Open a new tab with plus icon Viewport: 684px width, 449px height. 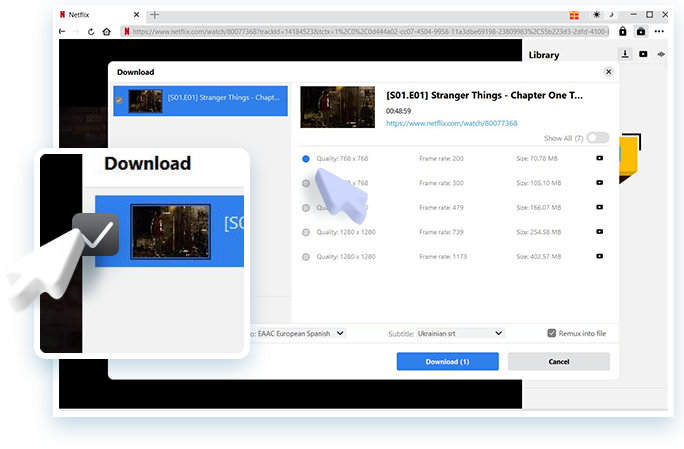tap(154, 15)
